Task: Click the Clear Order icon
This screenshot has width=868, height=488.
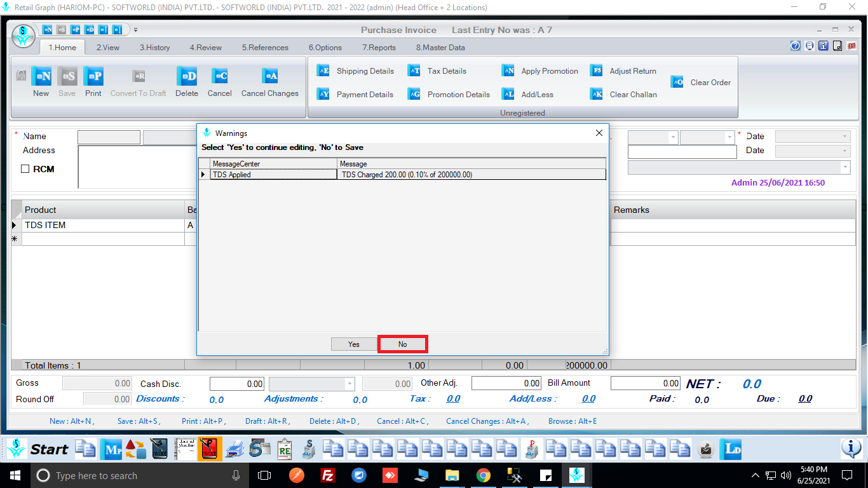Action: click(x=677, y=83)
